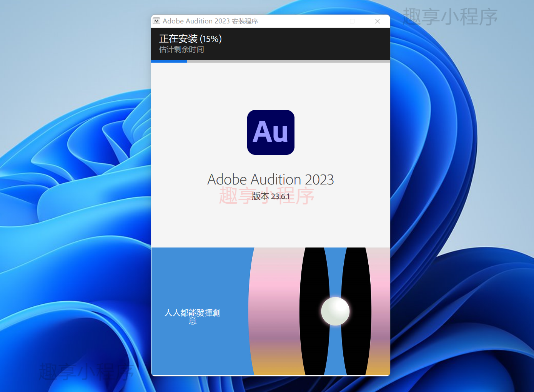This screenshot has height=392, width=534.
Task: Click the 'Adobe Audition 2023' product name text
Action: [x=271, y=179]
